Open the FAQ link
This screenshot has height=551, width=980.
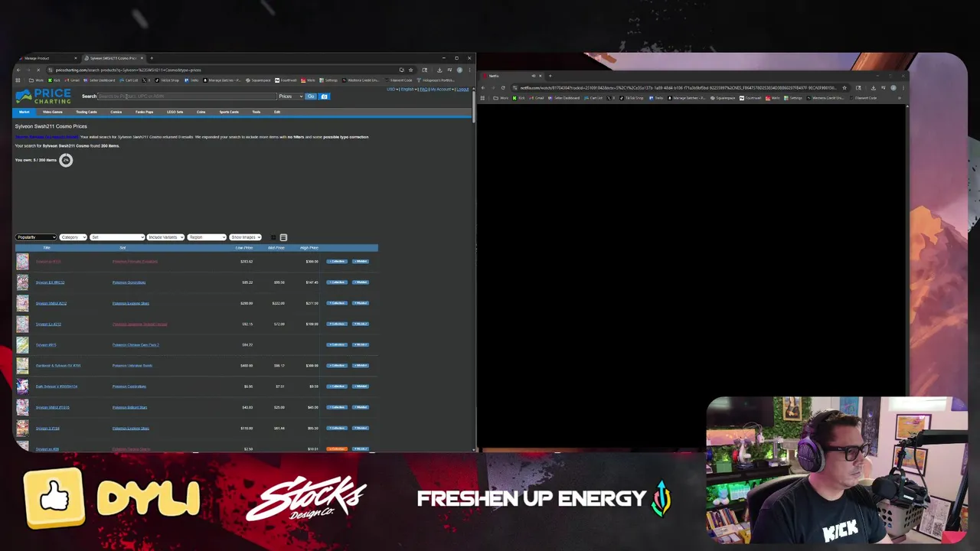423,90
